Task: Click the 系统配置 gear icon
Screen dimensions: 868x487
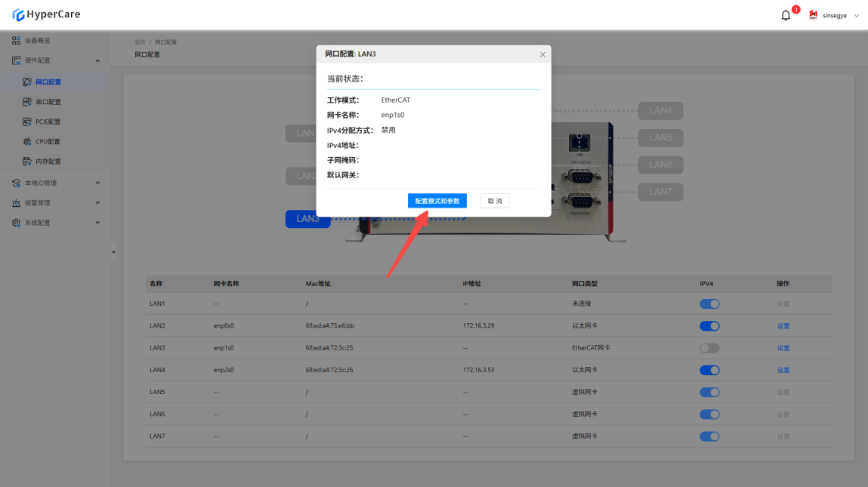Action: tap(16, 223)
